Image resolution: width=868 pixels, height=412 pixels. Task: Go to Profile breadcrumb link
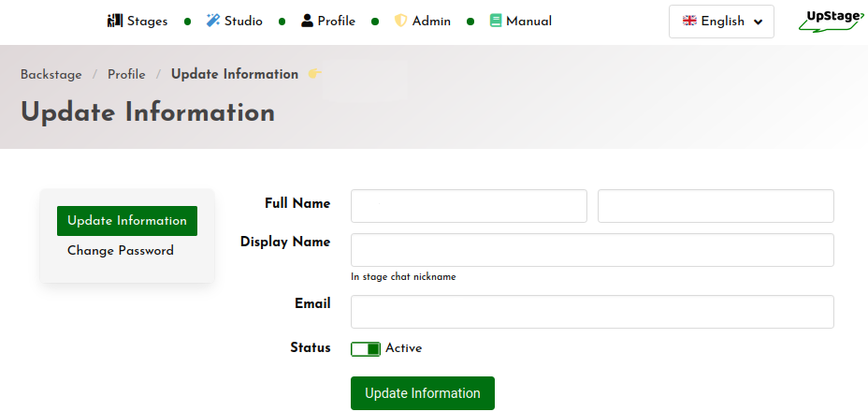(x=126, y=74)
